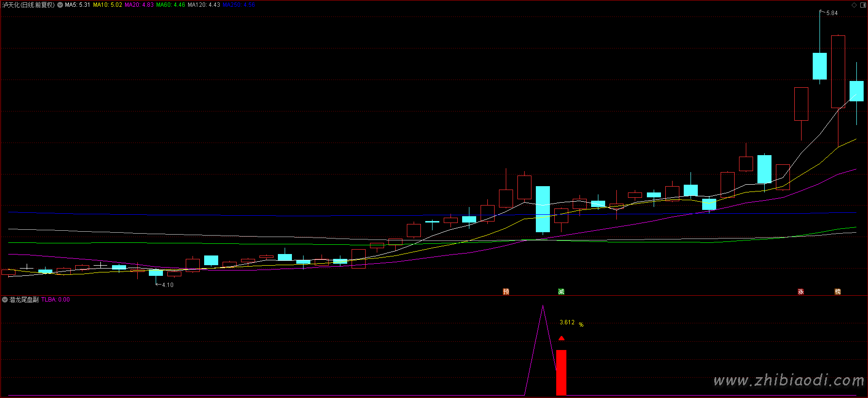Click the red up-arrow signal marker
Viewport: 868px width, 398px height.
coord(561,338)
